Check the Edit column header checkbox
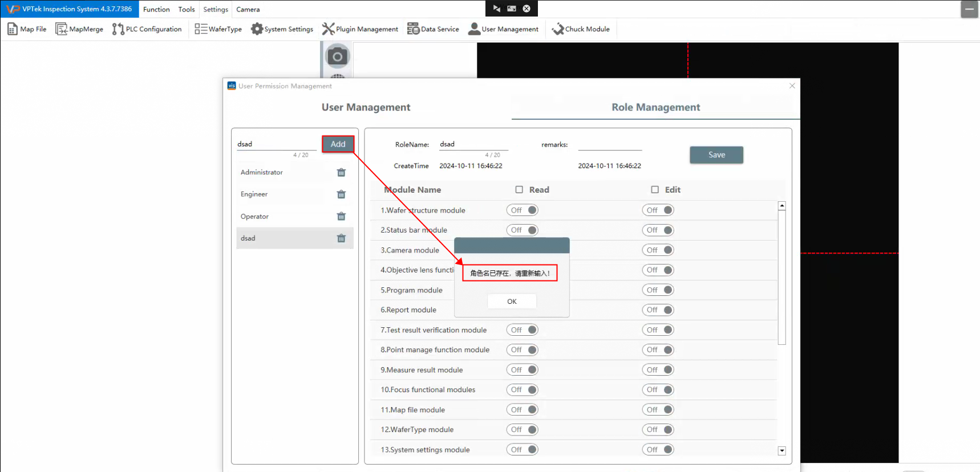Image resolution: width=980 pixels, height=472 pixels. [x=655, y=190]
